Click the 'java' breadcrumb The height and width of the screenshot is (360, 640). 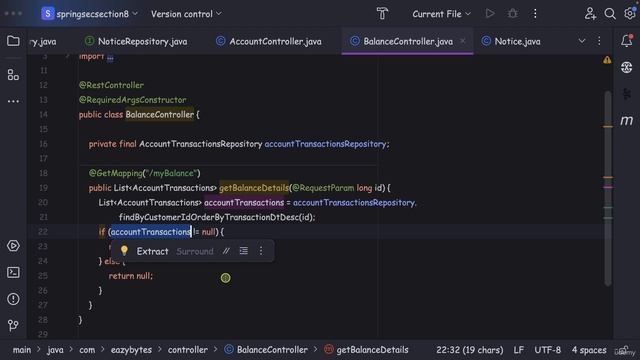(x=55, y=350)
